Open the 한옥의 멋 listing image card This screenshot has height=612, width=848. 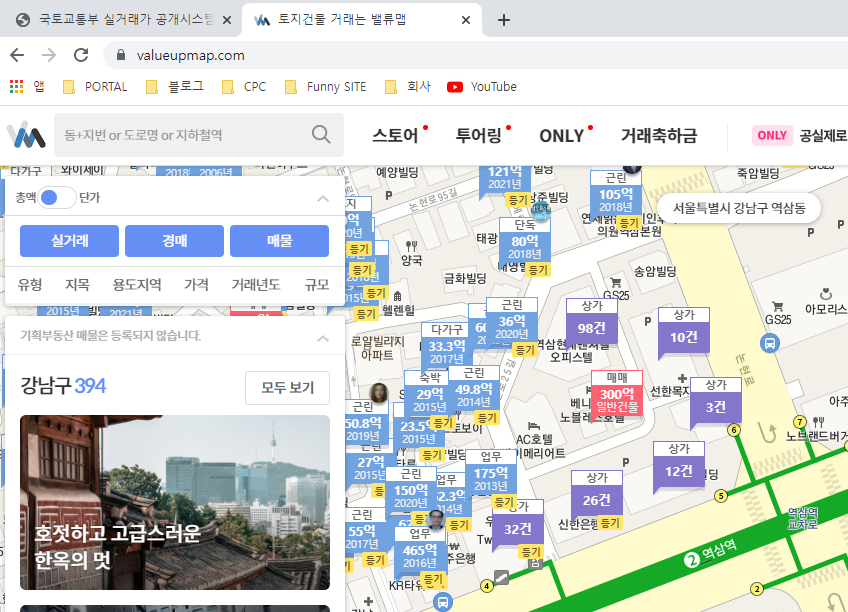175,502
